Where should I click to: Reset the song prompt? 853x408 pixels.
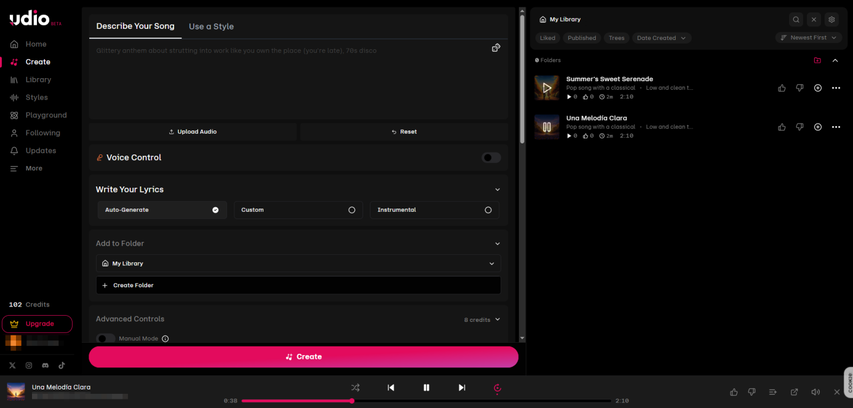(404, 132)
